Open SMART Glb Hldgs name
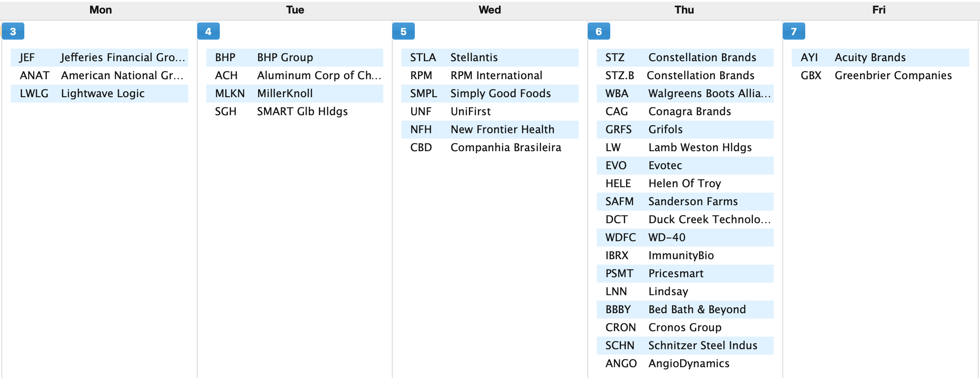 click(302, 112)
